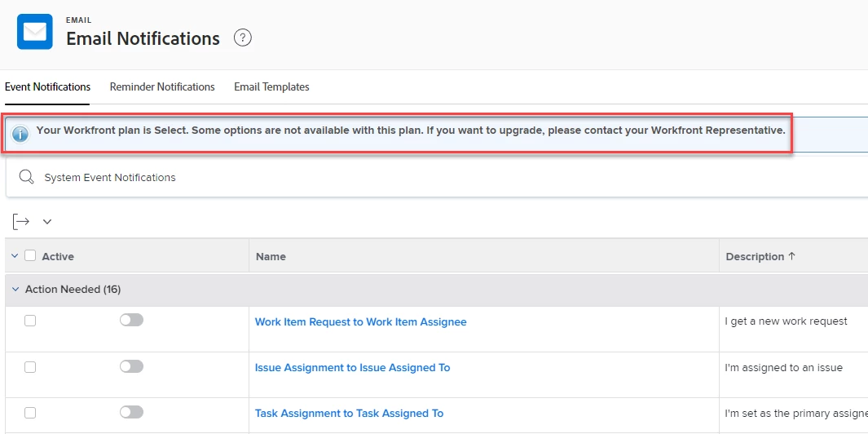This screenshot has height=434, width=868.
Task: Check the Issue Assignment row checkbox
Action: pos(30,367)
